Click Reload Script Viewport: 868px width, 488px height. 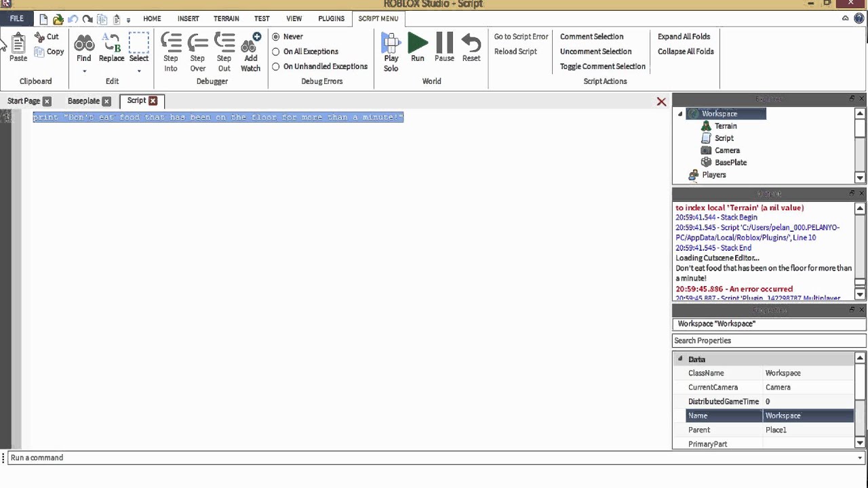[x=515, y=52]
